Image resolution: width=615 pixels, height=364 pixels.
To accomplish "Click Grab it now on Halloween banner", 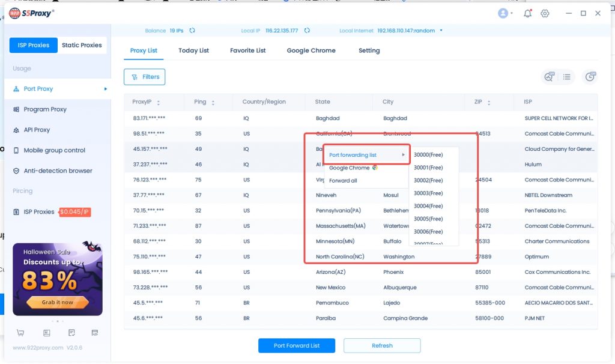I will tap(57, 302).
